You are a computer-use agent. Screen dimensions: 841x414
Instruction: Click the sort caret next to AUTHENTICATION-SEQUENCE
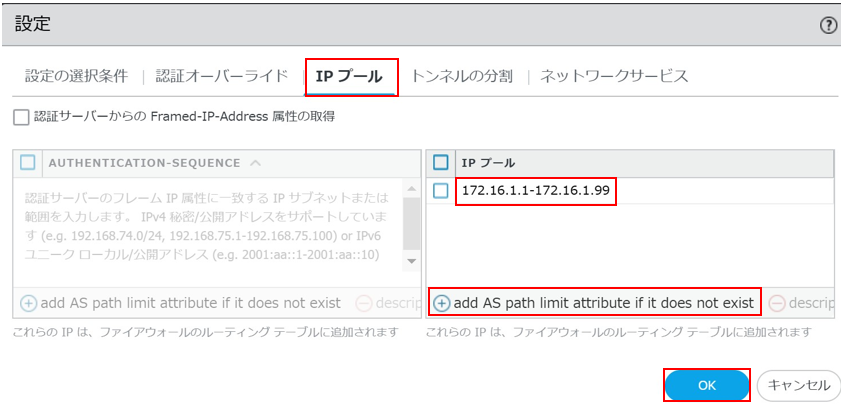pos(256,162)
